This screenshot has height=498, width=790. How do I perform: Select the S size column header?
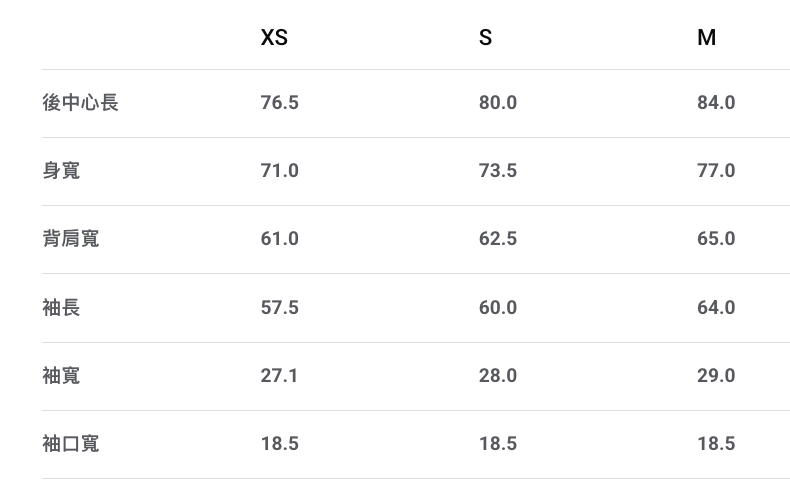point(485,38)
